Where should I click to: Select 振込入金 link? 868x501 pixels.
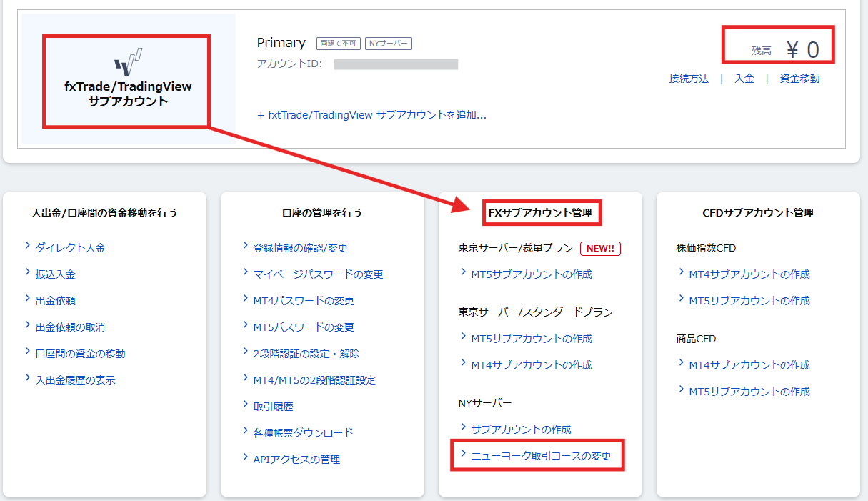point(55,274)
